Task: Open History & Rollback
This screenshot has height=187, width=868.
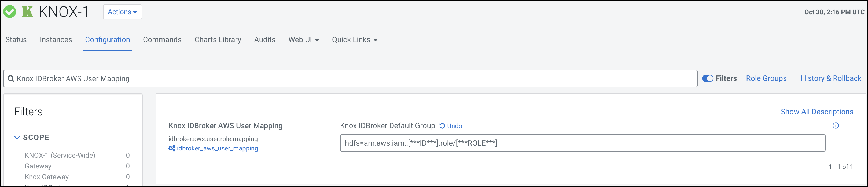Action: [x=831, y=78]
